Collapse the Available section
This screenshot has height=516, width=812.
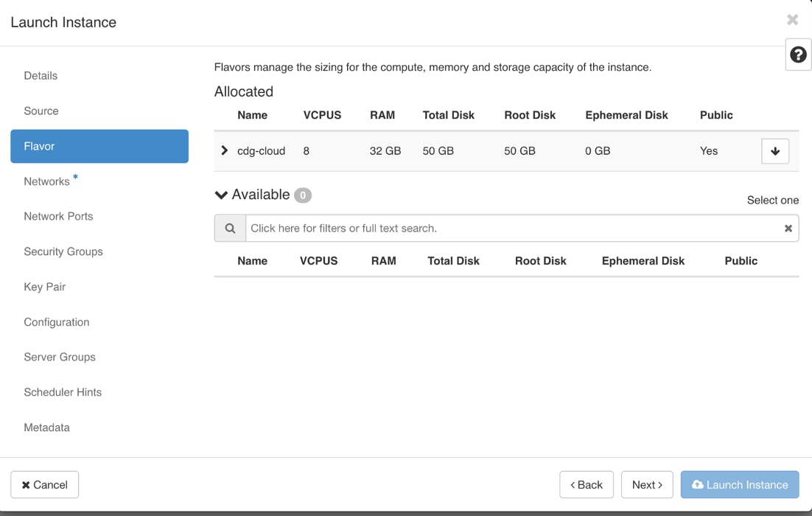pyautogui.click(x=221, y=195)
